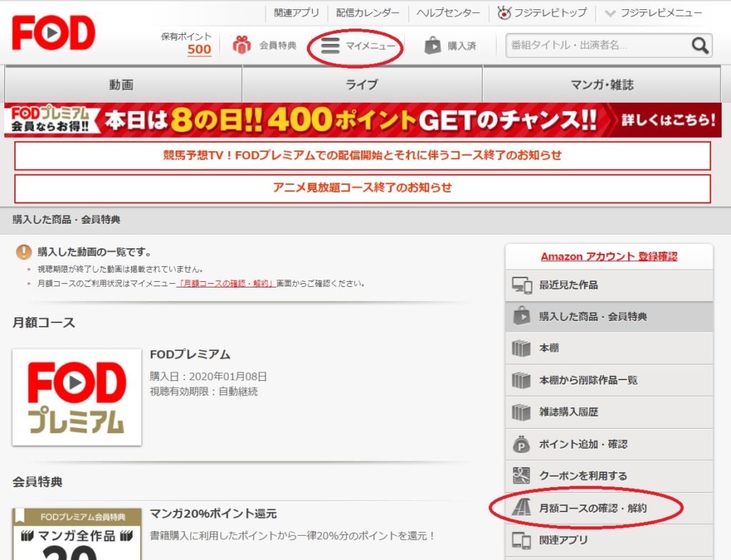The image size is (731, 560).
Task: Open 関連アプリ in the top bar
Action: 296,13
